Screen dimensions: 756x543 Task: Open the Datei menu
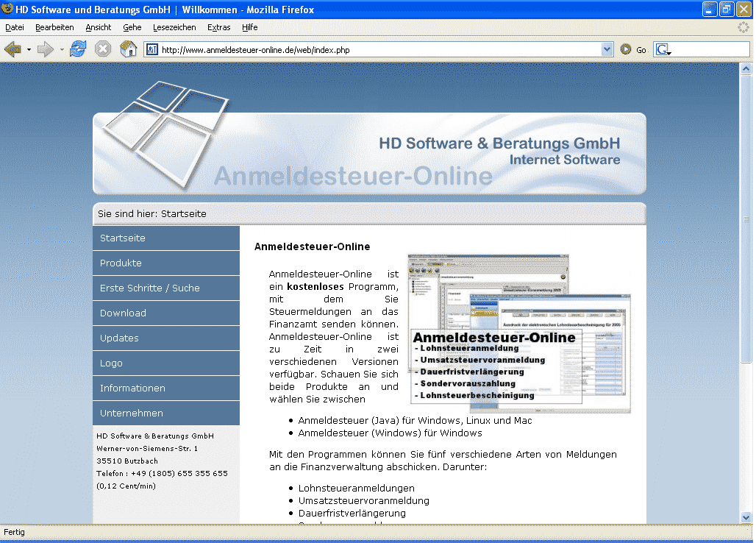click(15, 27)
